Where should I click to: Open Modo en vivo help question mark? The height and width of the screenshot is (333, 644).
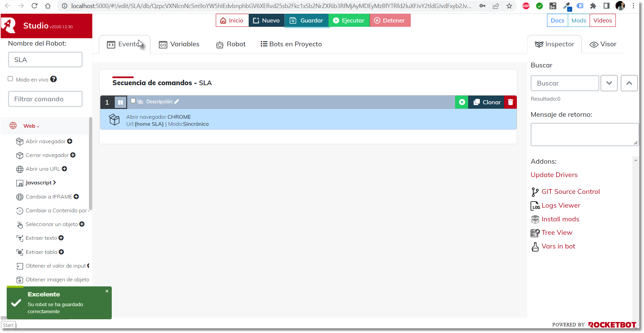[53, 79]
